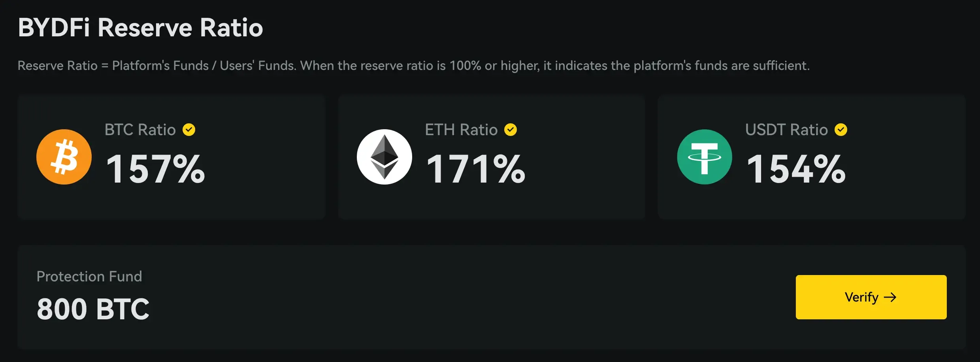
Task: Click the Ethereum diamond logo icon
Action: tap(384, 157)
